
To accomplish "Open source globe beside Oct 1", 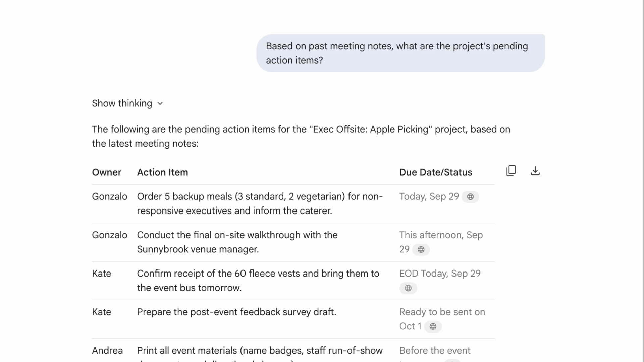I will (433, 327).
